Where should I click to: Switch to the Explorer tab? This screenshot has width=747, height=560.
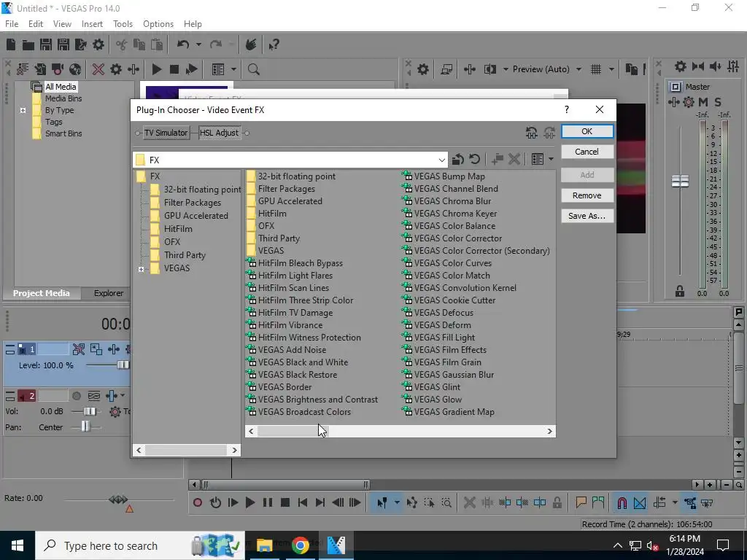(109, 293)
